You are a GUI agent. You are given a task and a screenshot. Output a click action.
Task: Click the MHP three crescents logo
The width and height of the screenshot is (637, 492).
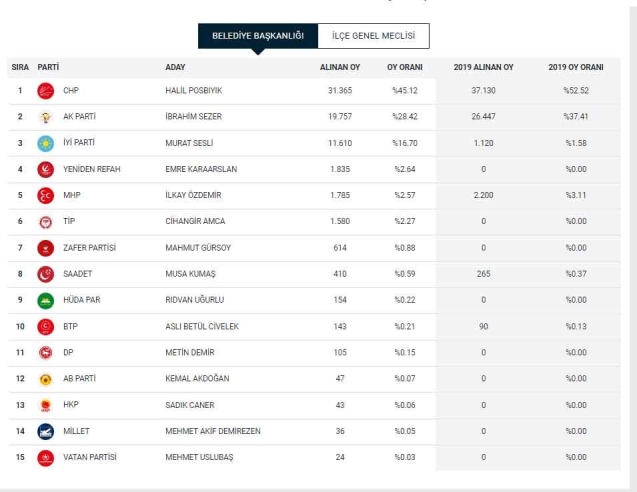coord(45,195)
